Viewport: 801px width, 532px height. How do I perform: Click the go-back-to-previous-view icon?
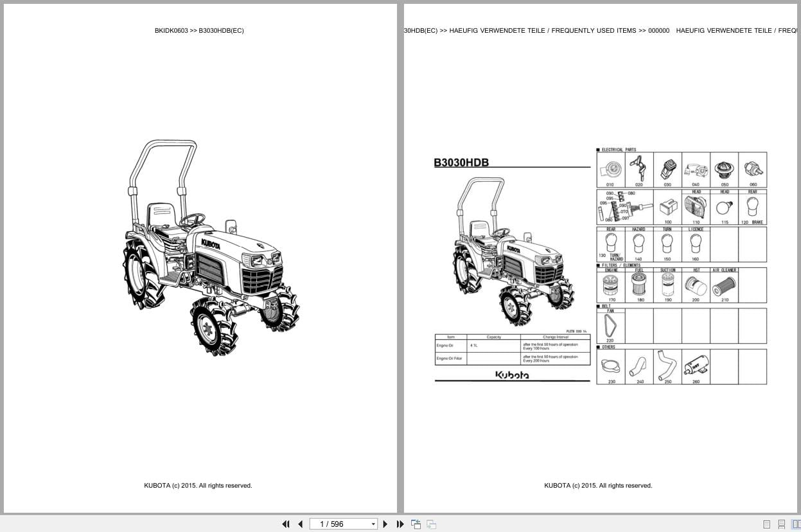coord(416,524)
